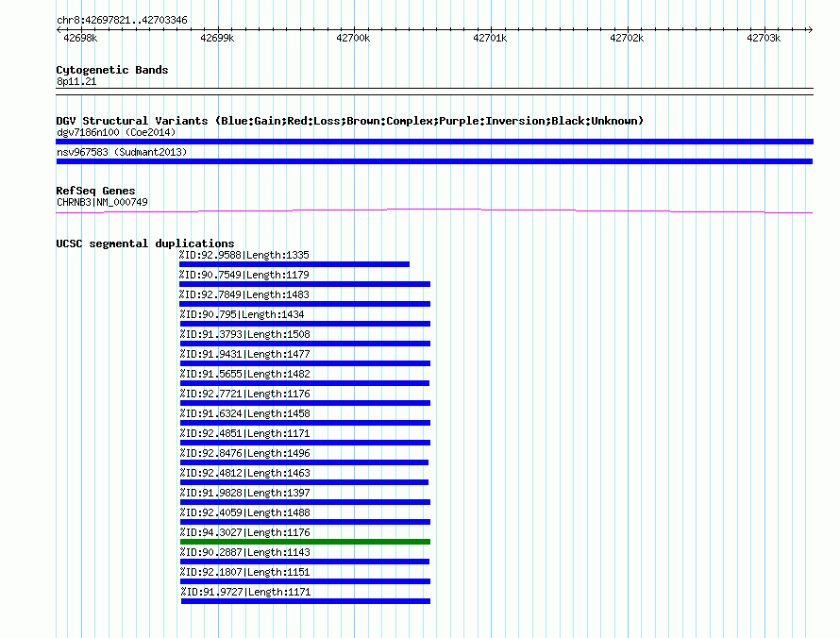Select the Cytogenetic Bands track title
840x638 pixels.
112,70
